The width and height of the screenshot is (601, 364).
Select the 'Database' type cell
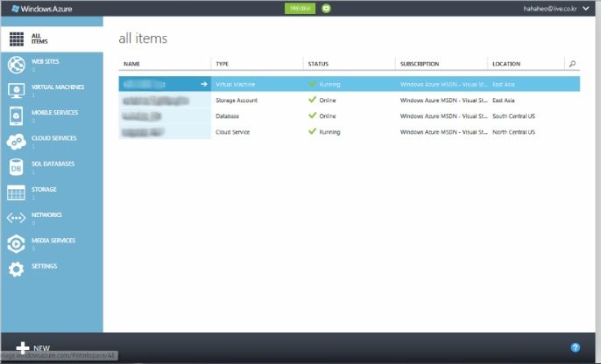pyautogui.click(x=227, y=116)
